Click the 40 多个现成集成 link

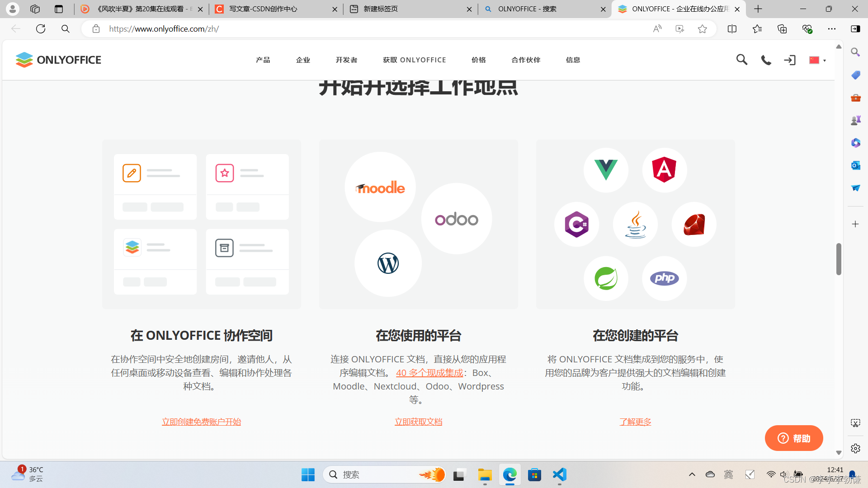429,373
